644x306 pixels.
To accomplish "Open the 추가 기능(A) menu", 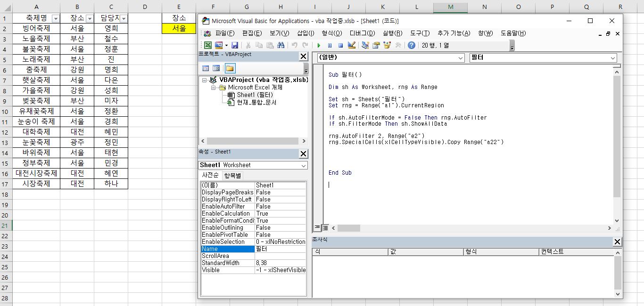I will pyautogui.click(x=454, y=33).
